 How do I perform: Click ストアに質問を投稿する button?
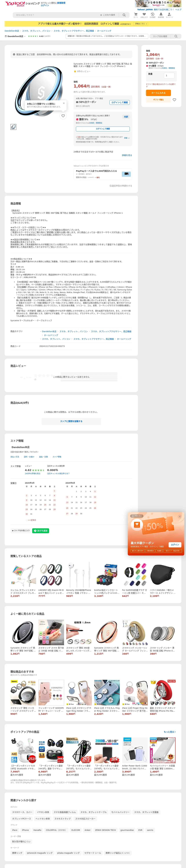(x=71, y=421)
